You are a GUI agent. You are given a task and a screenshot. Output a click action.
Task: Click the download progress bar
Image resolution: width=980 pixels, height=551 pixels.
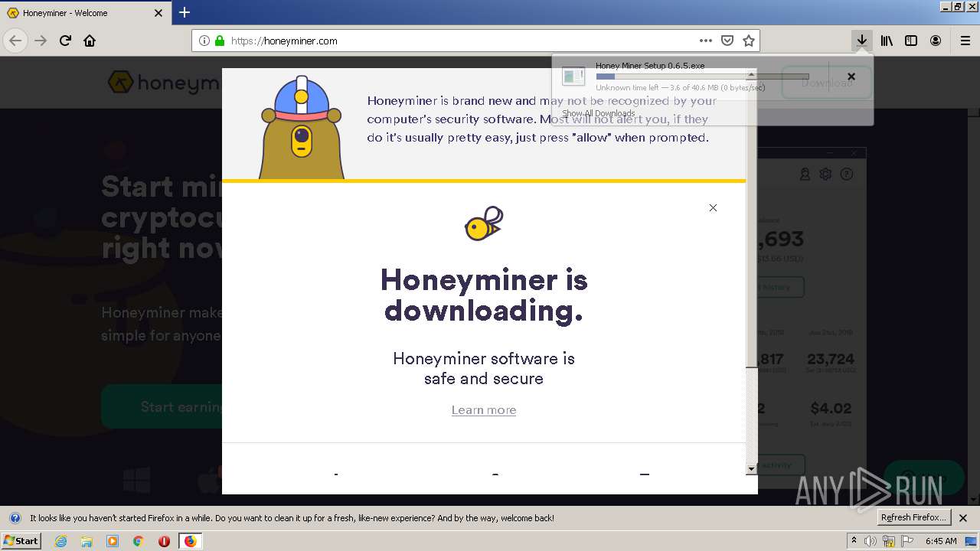(x=702, y=77)
